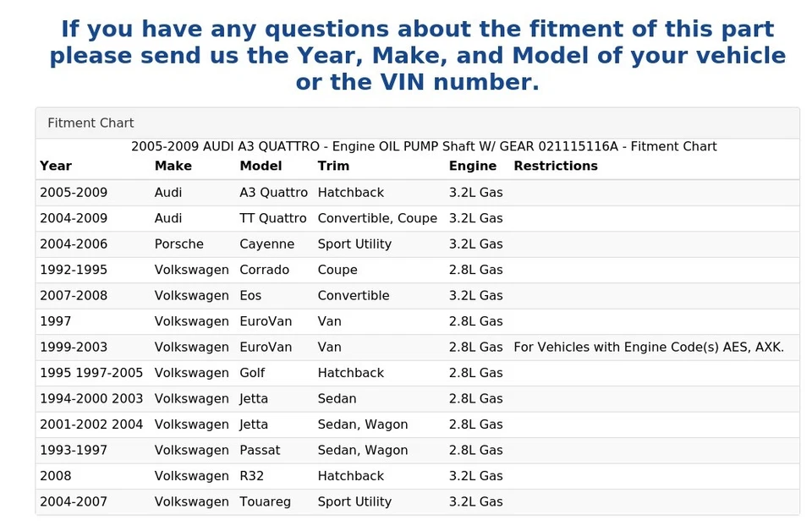Click the Eos model cell
This screenshot has width=812, height=531.
coord(250,296)
